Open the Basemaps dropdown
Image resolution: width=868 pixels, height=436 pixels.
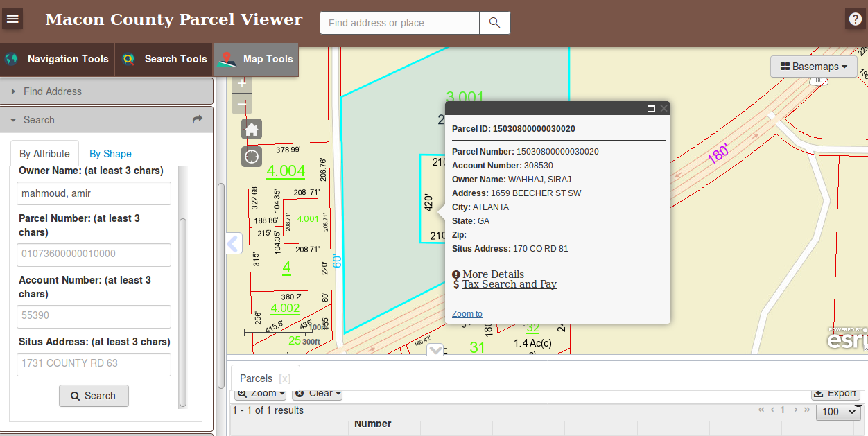tap(814, 67)
